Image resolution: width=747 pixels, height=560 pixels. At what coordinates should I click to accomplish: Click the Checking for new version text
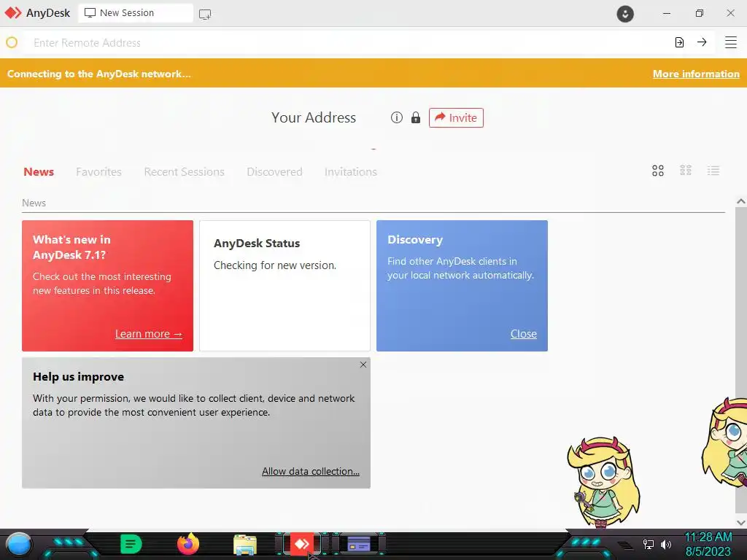pyautogui.click(x=275, y=265)
